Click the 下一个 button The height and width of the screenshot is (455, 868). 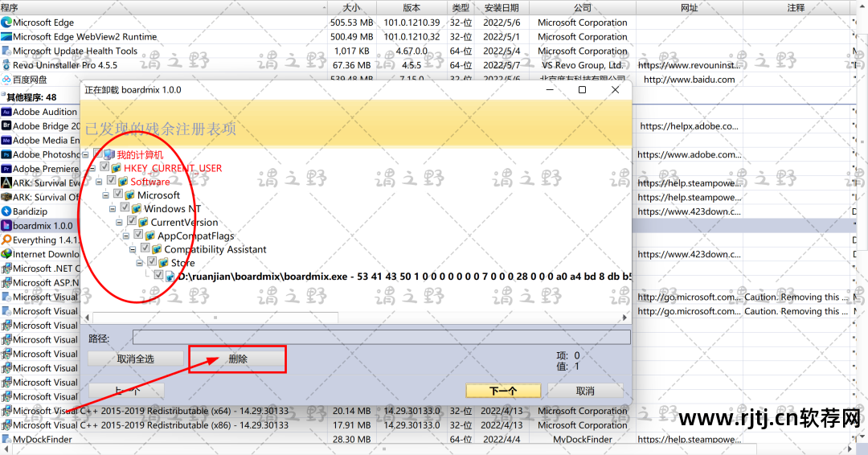pos(503,391)
